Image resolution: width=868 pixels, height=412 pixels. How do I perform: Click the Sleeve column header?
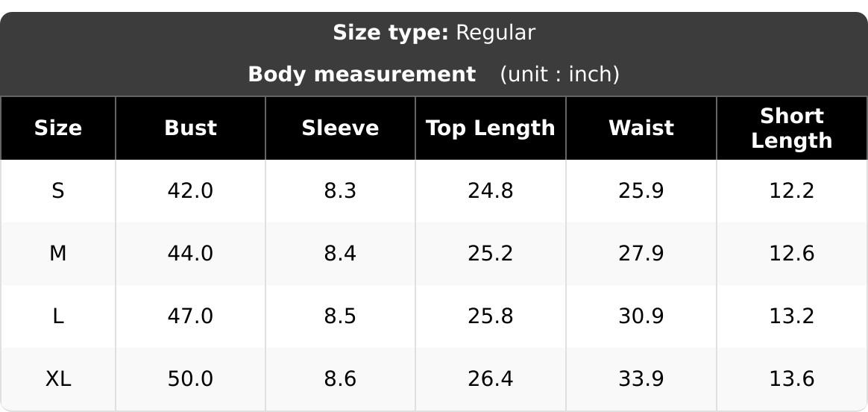[x=340, y=128]
